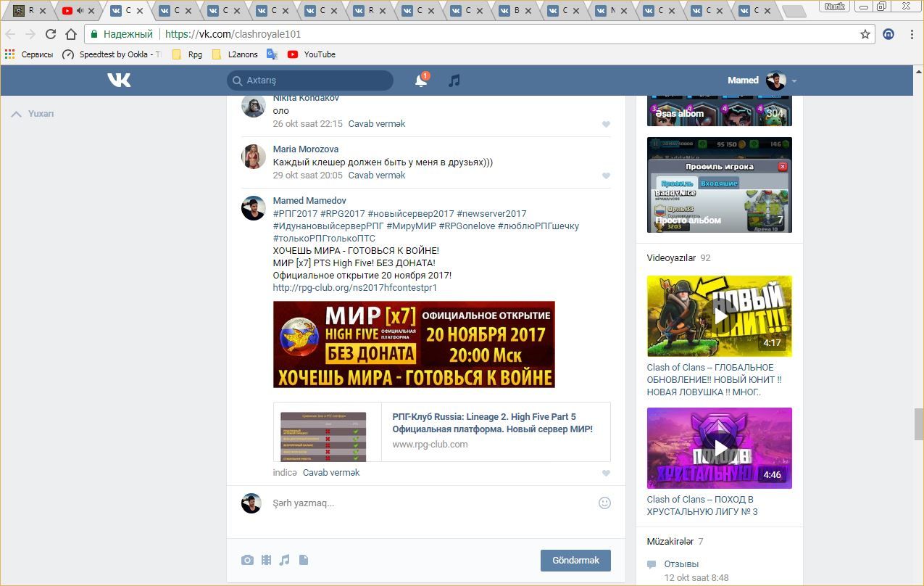Open the notifications bell
This screenshot has height=586, width=924.
(x=421, y=81)
